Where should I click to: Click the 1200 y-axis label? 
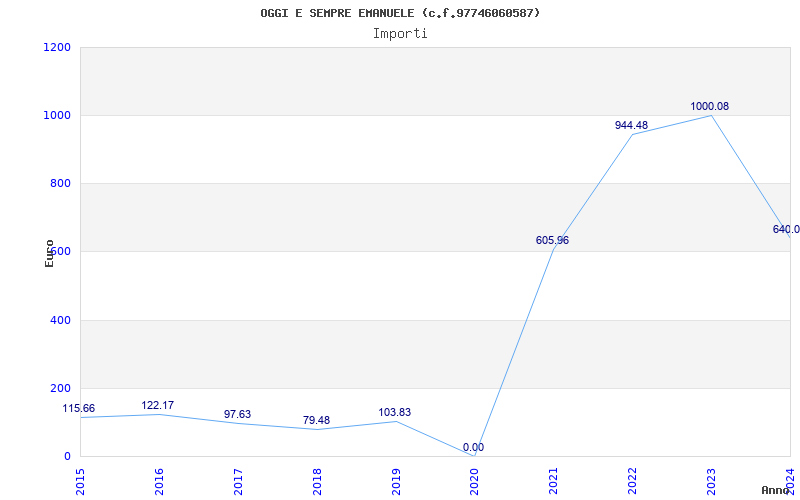pos(57,47)
